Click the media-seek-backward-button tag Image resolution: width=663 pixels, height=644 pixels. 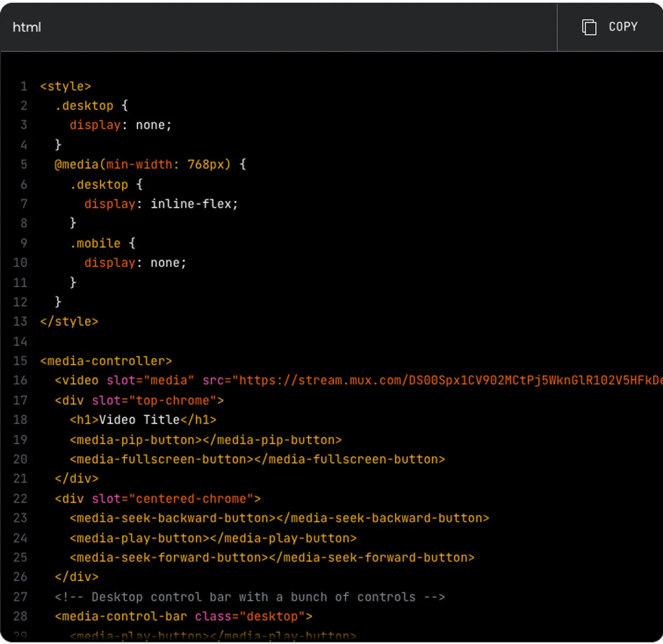[x=171, y=518]
